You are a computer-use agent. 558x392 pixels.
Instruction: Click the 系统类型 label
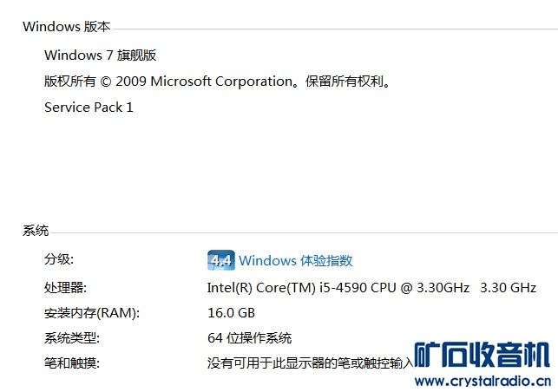point(71,338)
